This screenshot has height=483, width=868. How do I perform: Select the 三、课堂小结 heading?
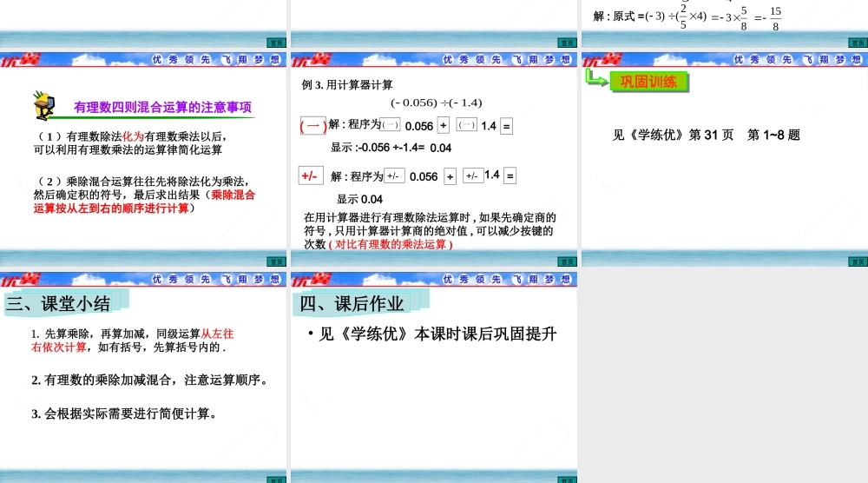click(x=58, y=303)
